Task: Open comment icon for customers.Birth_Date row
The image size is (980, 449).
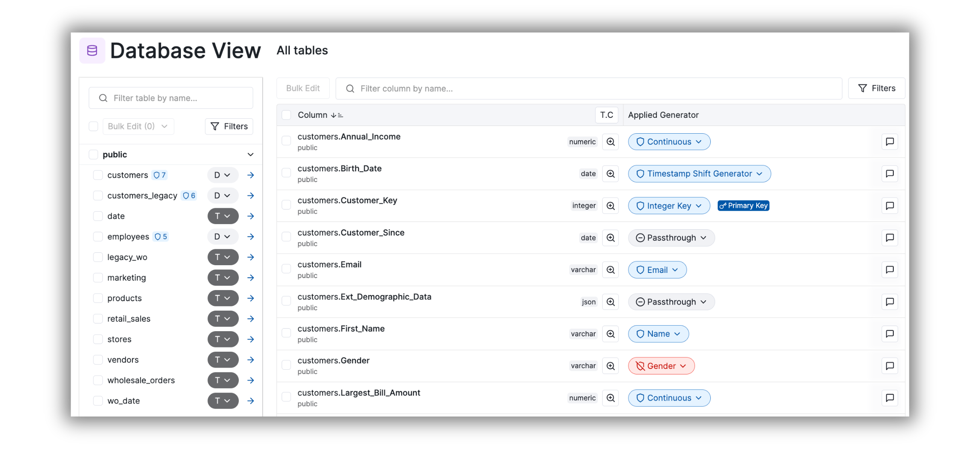Action: pyautogui.click(x=890, y=174)
